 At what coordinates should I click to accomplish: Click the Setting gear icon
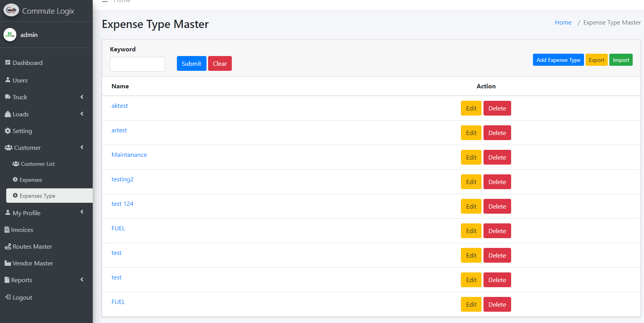7,131
